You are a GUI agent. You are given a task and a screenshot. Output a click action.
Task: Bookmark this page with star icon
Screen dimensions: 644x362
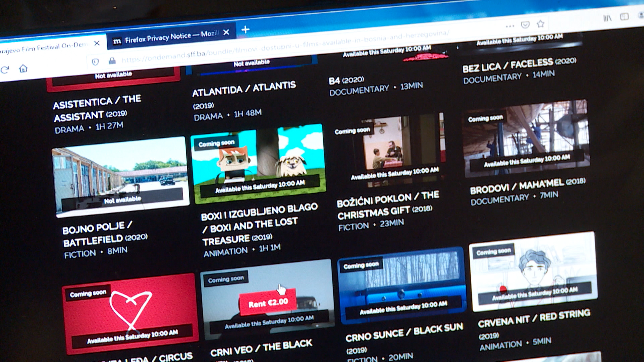pyautogui.click(x=540, y=23)
